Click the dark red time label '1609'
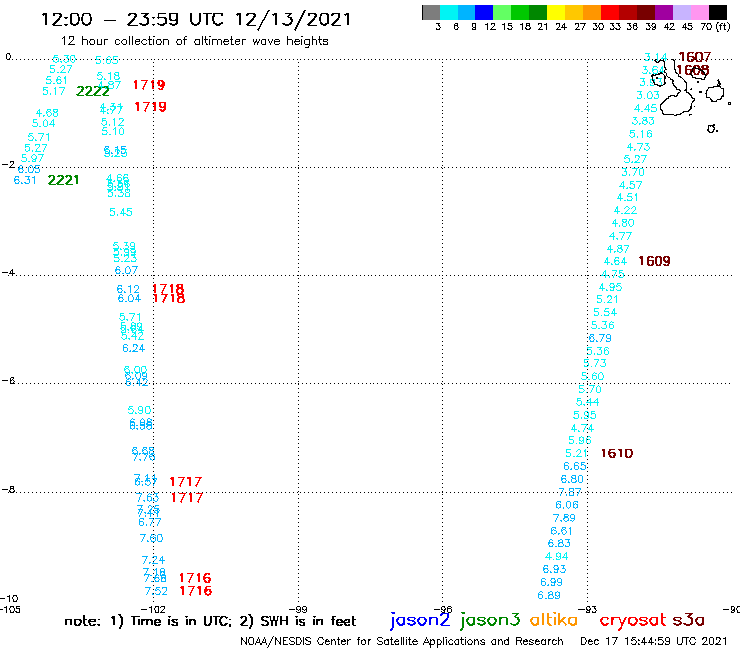740x650 pixels. point(654,261)
